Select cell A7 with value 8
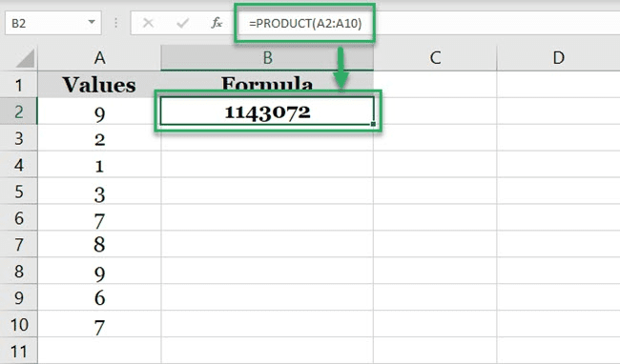This screenshot has width=620, height=364. (99, 244)
